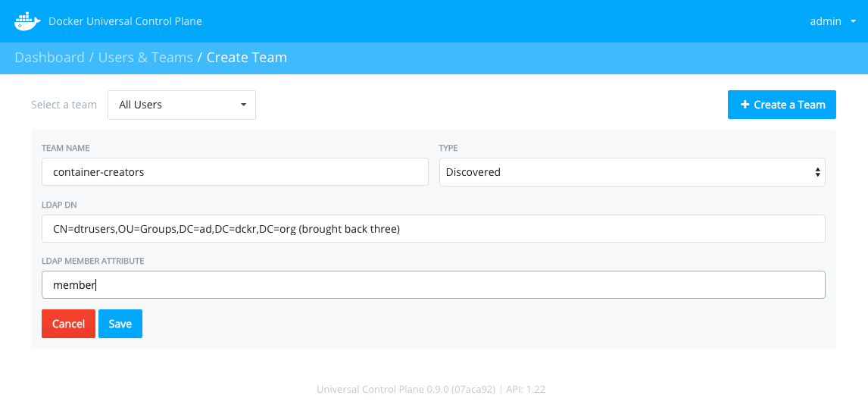Click into the LDAP DN field
The image size is (868, 414).
[433, 229]
